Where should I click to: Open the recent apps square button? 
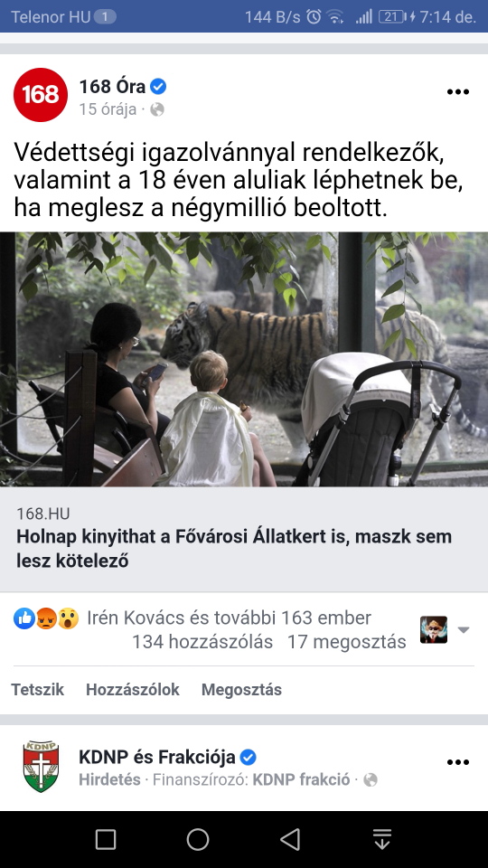tap(106, 839)
